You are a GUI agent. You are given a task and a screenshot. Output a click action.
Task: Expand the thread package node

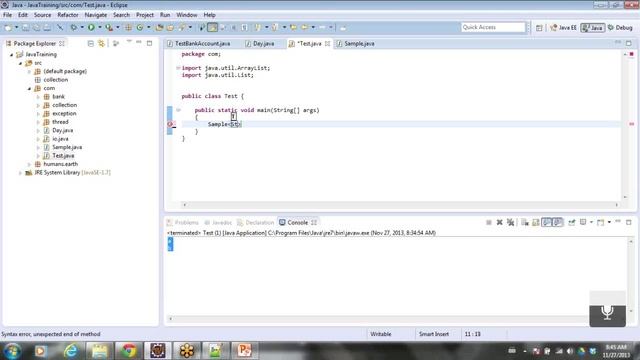38,122
